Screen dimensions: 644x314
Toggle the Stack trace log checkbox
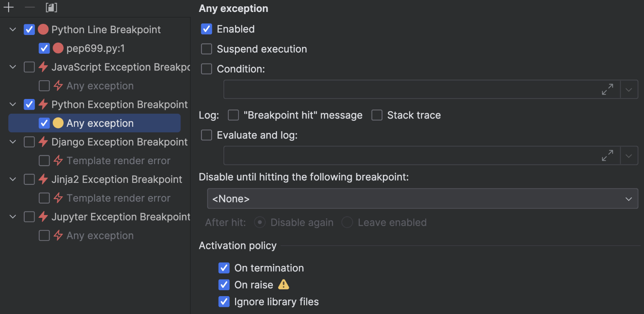pyautogui.click(x=377, y=115)
